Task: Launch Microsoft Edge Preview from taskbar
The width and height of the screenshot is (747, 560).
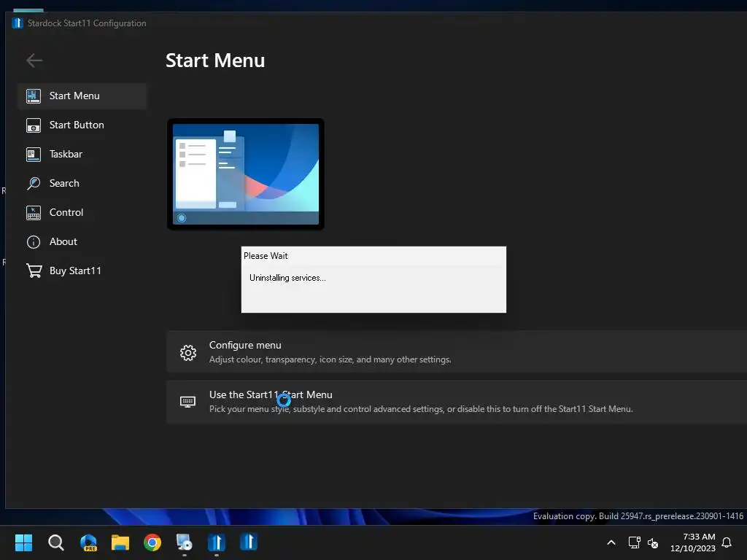Action: click(x=88, y=542)
